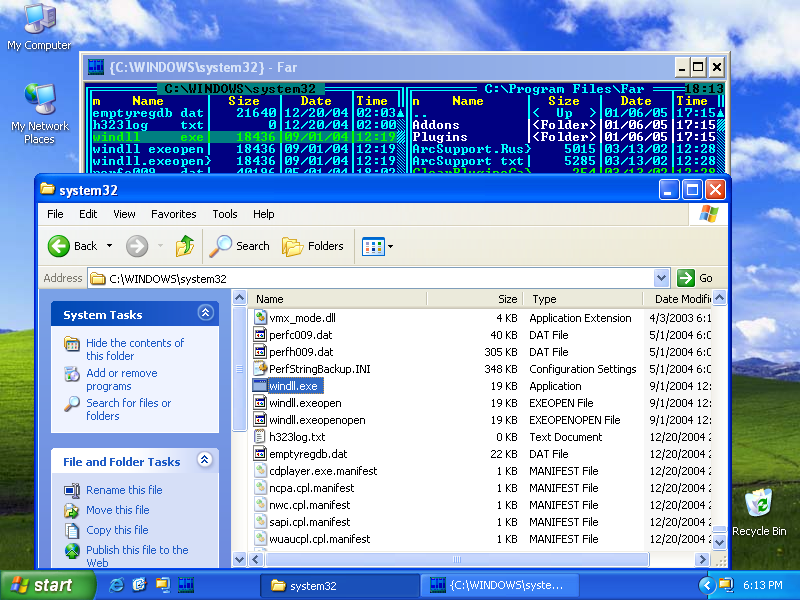Click task pane scroll up arrow
The image size is (800, 600).
(x=239, y=297)
